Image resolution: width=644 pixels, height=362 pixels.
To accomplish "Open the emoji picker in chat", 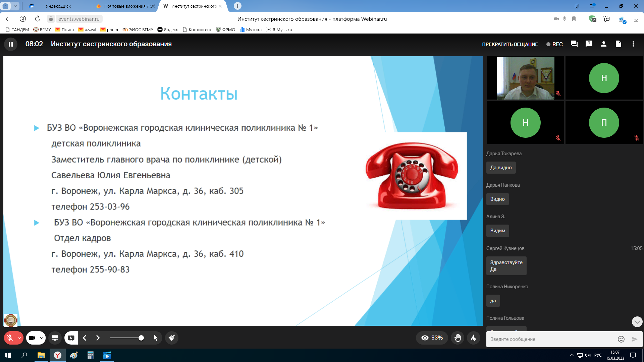I will (x=621, y=339).
